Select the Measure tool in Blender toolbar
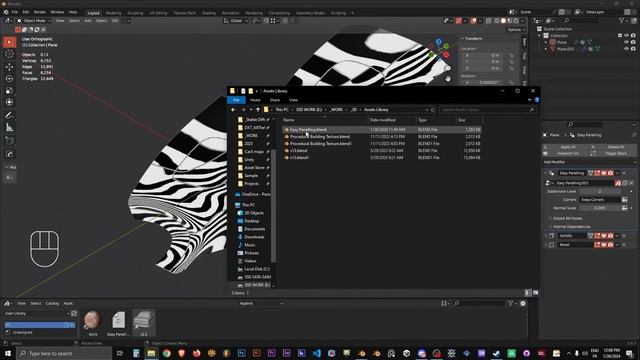The width and height of the screenshot is (640, 360). (9, 128)
